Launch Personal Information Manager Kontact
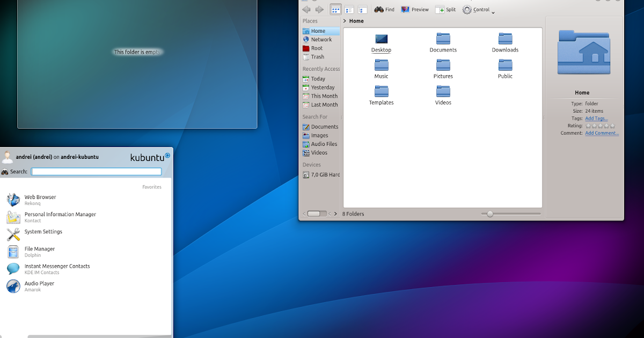This screenshot has height=338, width=644. pos(86,217)
